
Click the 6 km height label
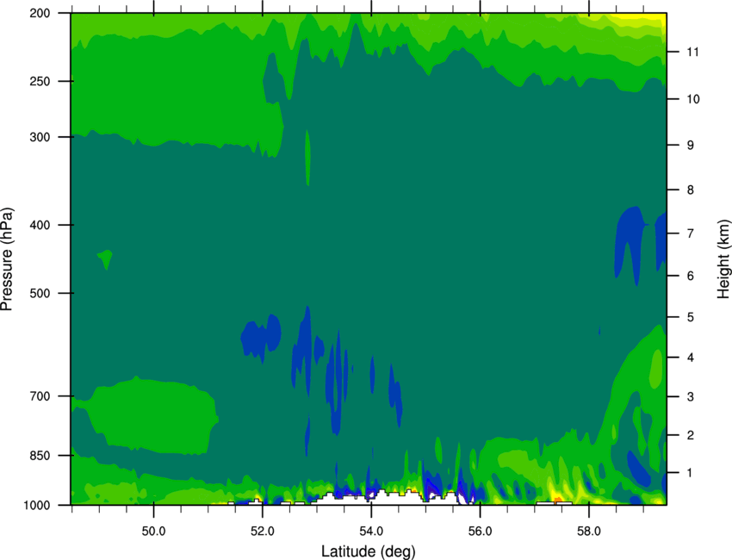(x=691, y=276)
